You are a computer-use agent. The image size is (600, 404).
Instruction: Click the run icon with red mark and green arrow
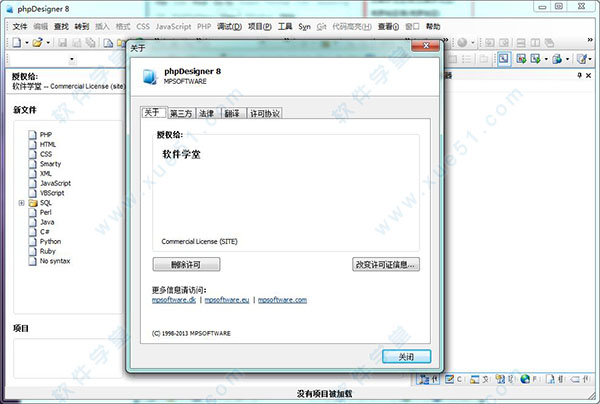(521, 59)
